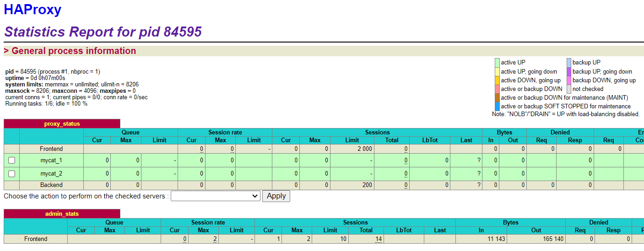The width and height of the screenshot is (644, 251).
Task: Click the active DOWN, going up legend swatch
Action: pos(497,80)
